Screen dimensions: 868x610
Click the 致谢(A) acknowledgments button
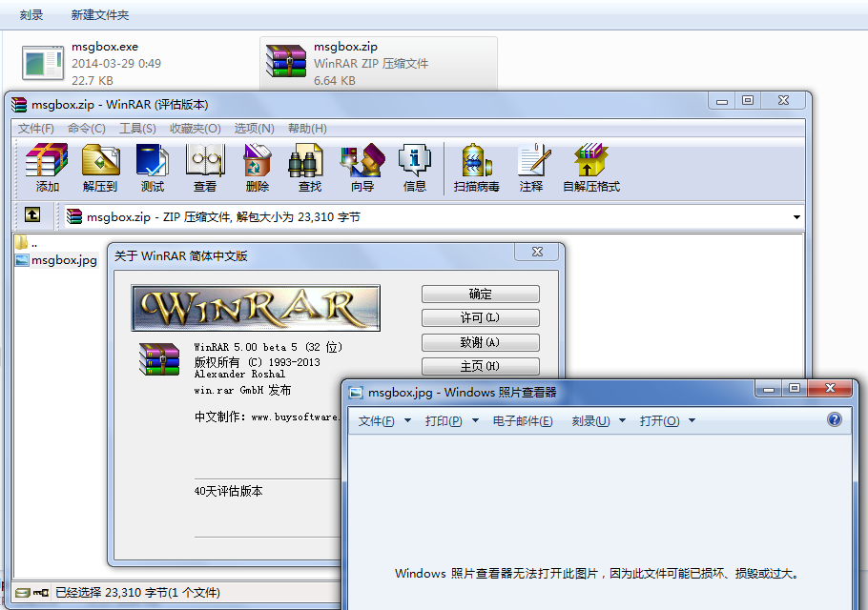pyautogui.click(x=481, y=342)
